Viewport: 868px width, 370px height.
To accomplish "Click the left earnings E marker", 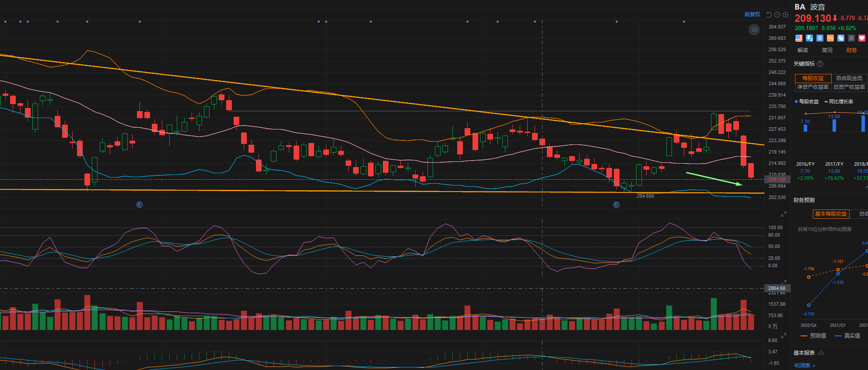I will [x=140, y=205].
